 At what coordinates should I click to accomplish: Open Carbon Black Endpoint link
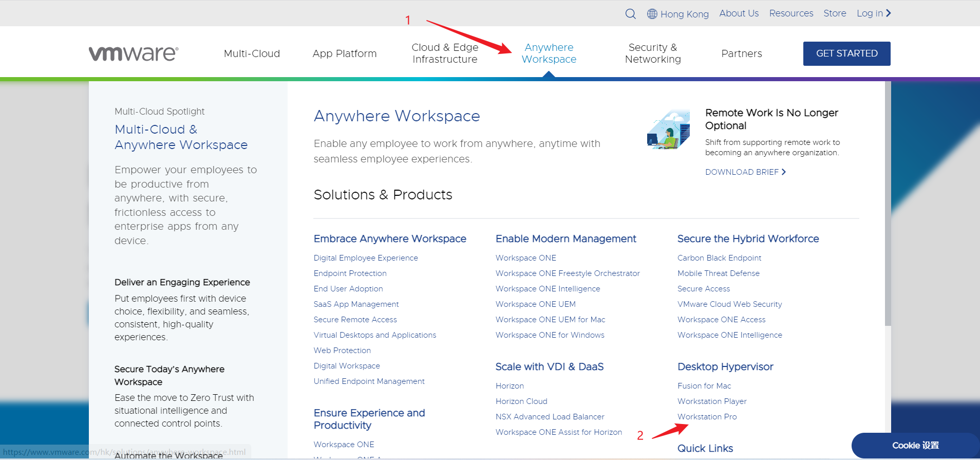pyautogui.click(x=719, y=258)
